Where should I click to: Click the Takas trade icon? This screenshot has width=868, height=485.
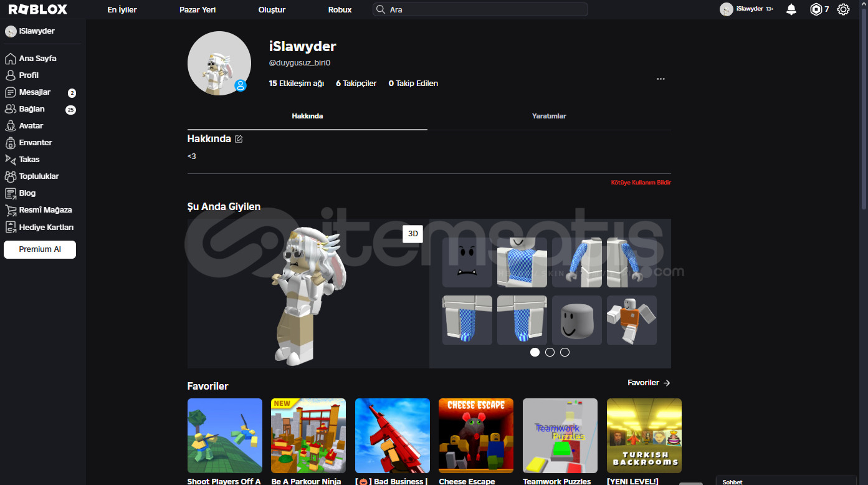coord(10,160)
